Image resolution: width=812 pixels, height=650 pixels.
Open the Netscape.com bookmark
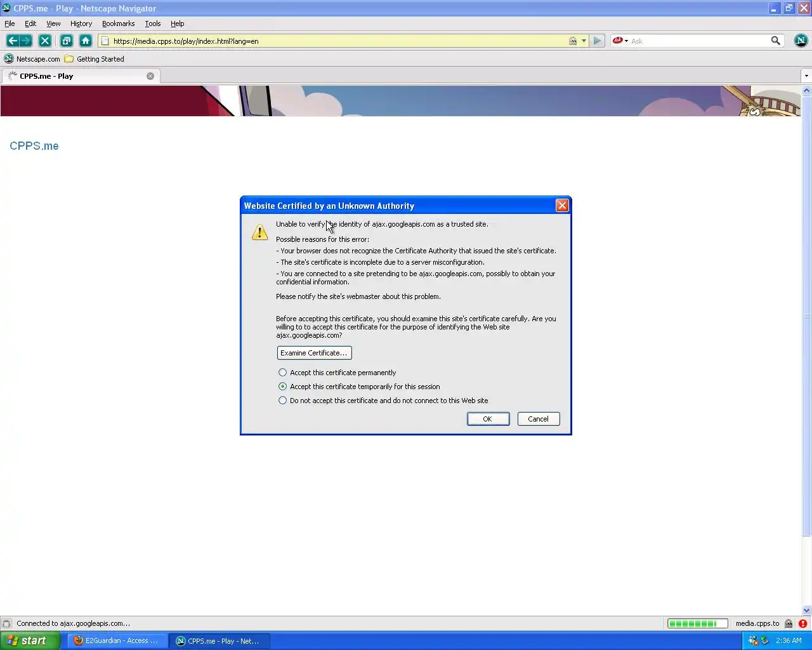[32, 59]
